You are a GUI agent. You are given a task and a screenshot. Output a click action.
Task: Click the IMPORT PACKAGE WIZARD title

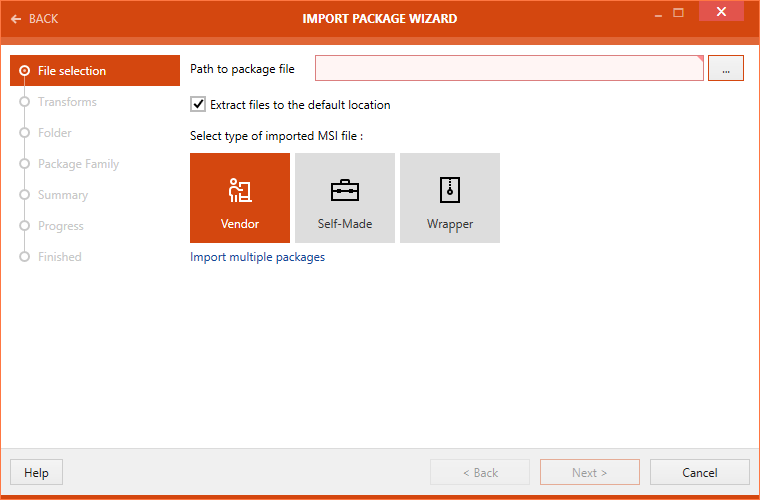(x=380, y=18)
